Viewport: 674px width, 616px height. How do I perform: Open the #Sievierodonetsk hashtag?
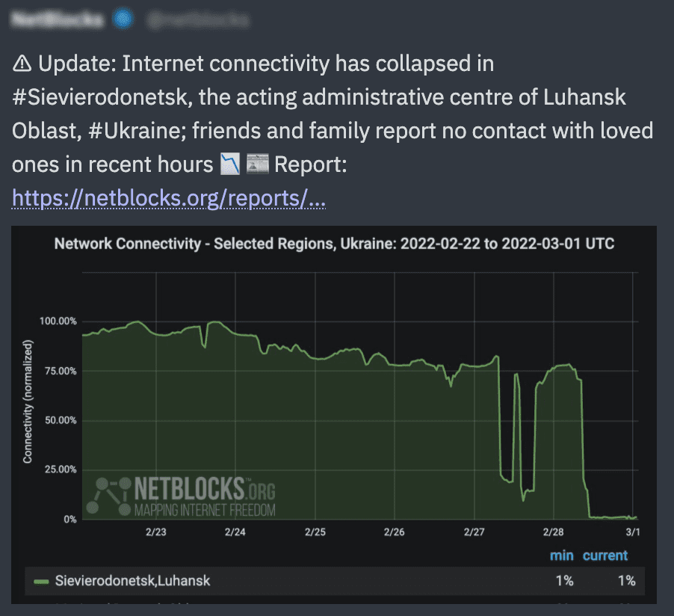102,97
